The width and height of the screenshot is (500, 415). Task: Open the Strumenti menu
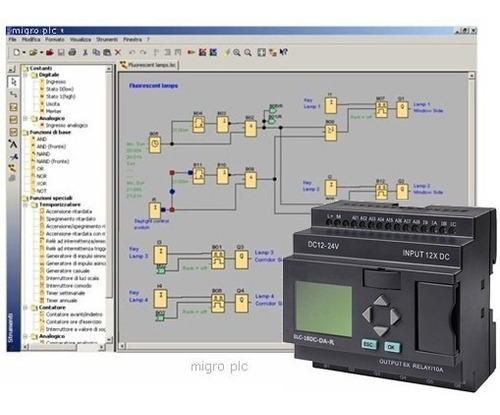107,40
